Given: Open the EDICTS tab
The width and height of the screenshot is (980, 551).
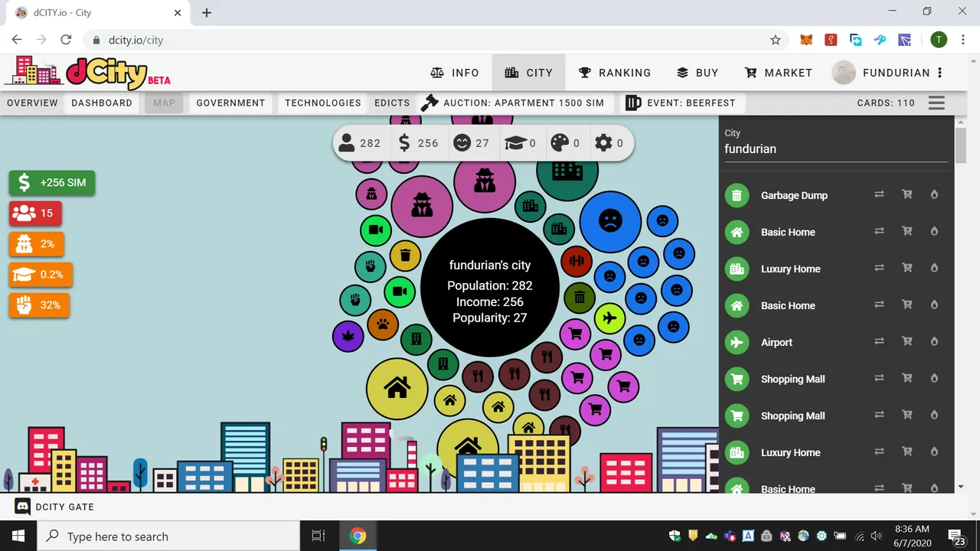Looking at the screenshot, I should 392,103.
